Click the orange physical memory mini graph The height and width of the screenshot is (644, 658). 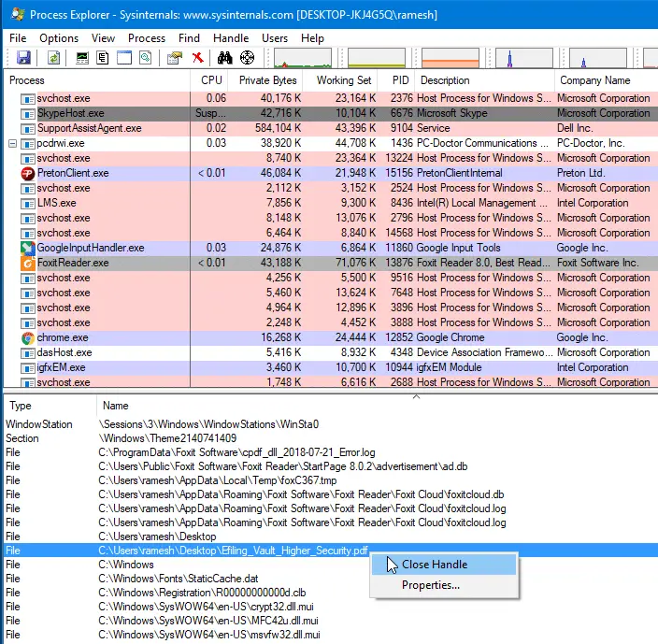[x=451, y=57]
